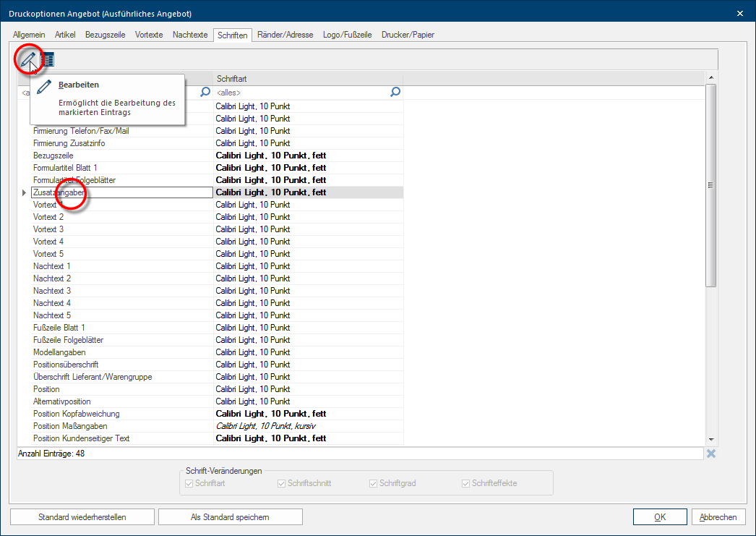Enable the Schriftgrad checkbox

pyautogui.click(x=374, y=483)
